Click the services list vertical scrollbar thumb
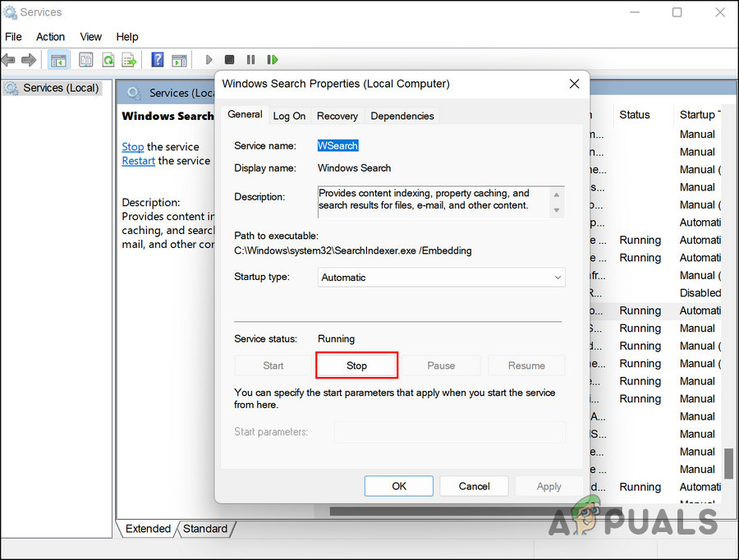This screenshot has width=739, height=560. 728,463
